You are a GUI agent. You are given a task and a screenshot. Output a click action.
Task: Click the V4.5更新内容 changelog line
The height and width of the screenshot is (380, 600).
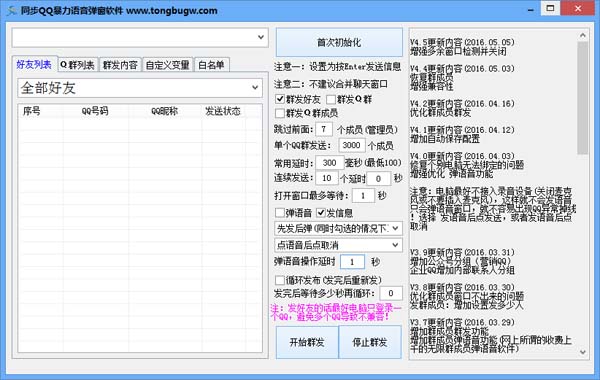462,42
